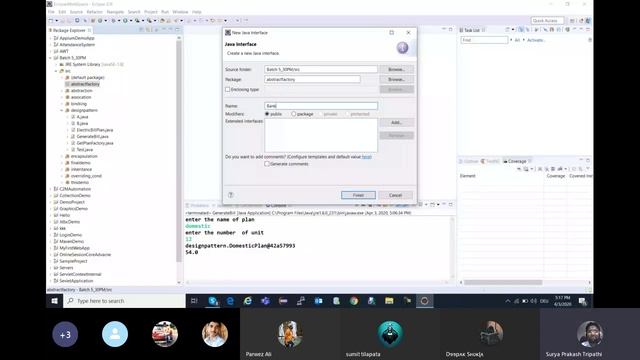
Task: Click the Debug toolbar icon
Action: [x=113, y=20]
